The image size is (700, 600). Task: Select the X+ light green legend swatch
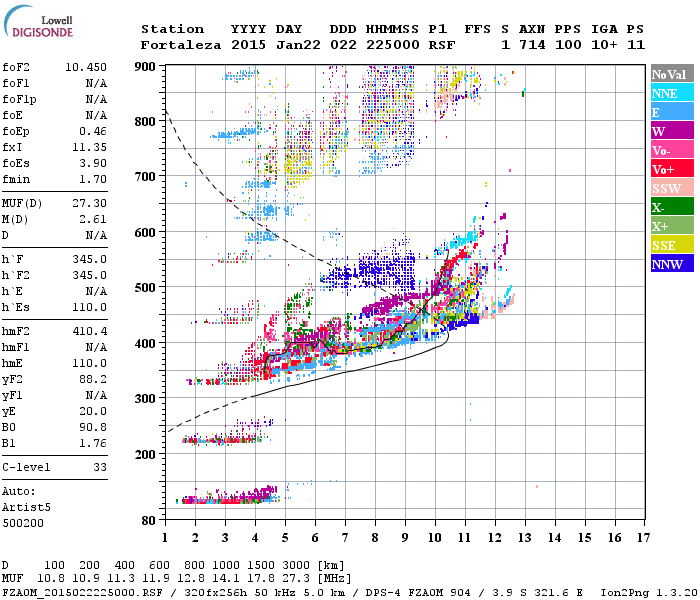click(x=672, y=225)
